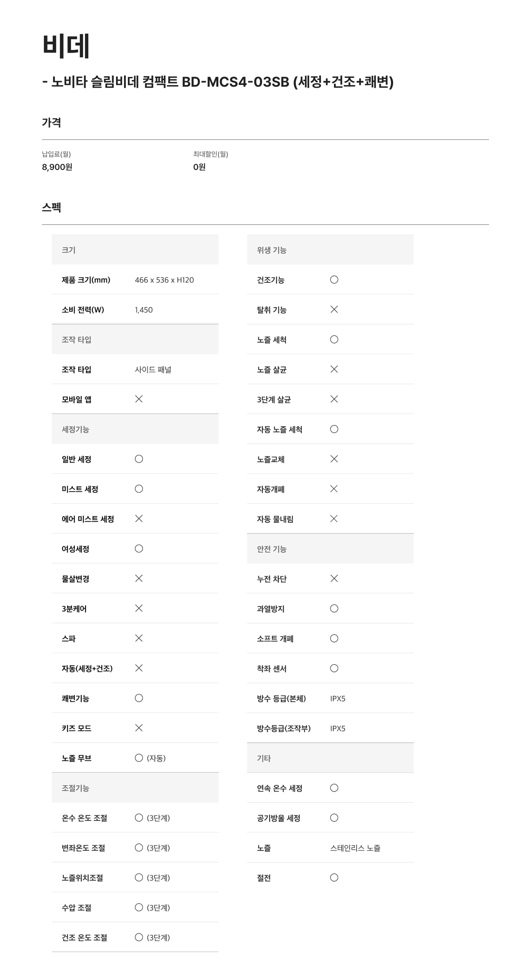Viewport: 531px width, 980px height.
Task: Click the 세정기능 category header
Action: [75, 429]
